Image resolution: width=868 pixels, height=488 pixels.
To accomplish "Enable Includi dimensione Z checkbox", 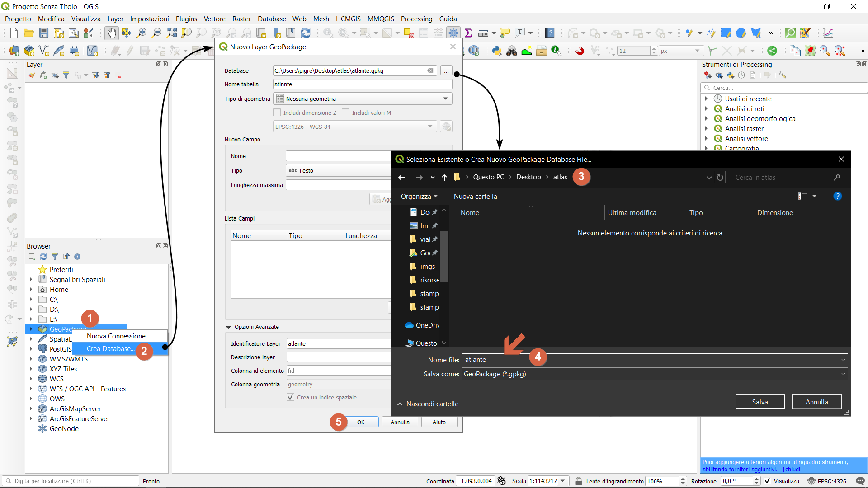I will 277,113.
